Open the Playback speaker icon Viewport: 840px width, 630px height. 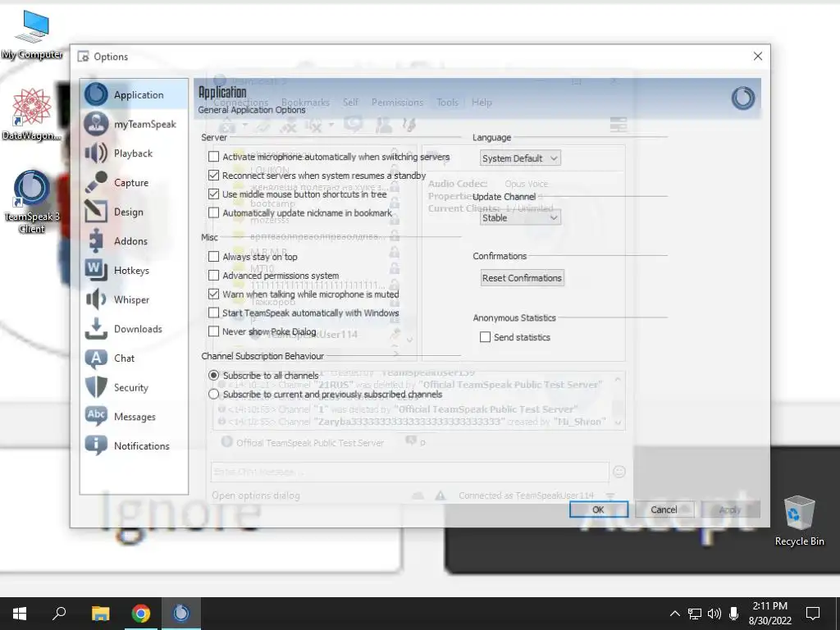pyautogui.click(x=96, y=153)
